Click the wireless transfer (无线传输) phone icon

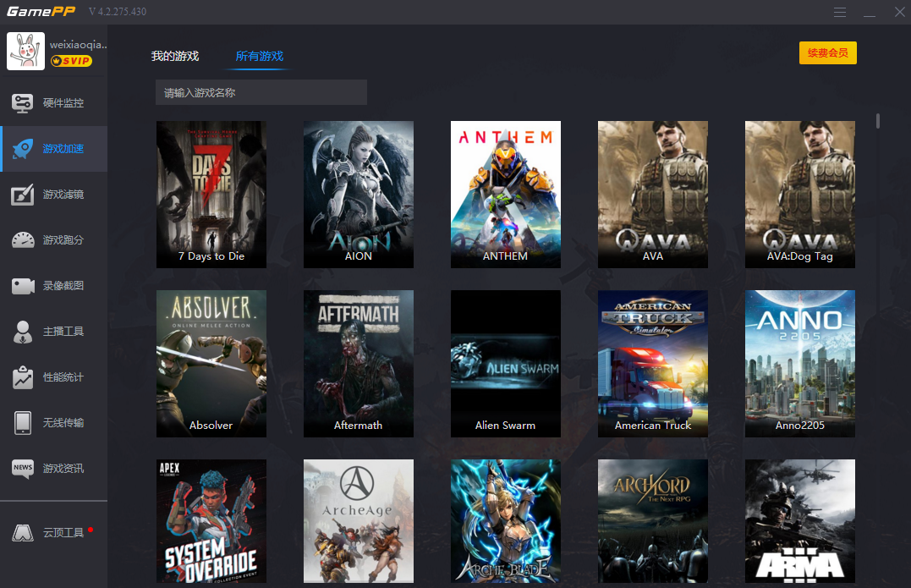click(x=23, y=423)
